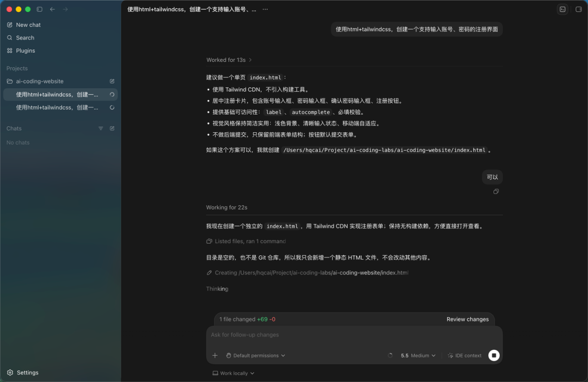Click the full index.html file path code
Screen dimensions: 588x382
point(384,150)
